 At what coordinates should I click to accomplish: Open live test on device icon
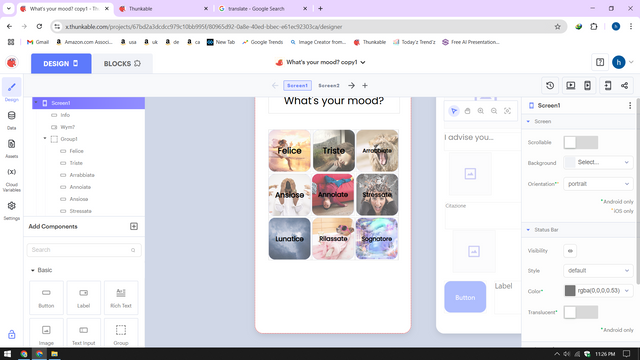click(x=587, y=86)
